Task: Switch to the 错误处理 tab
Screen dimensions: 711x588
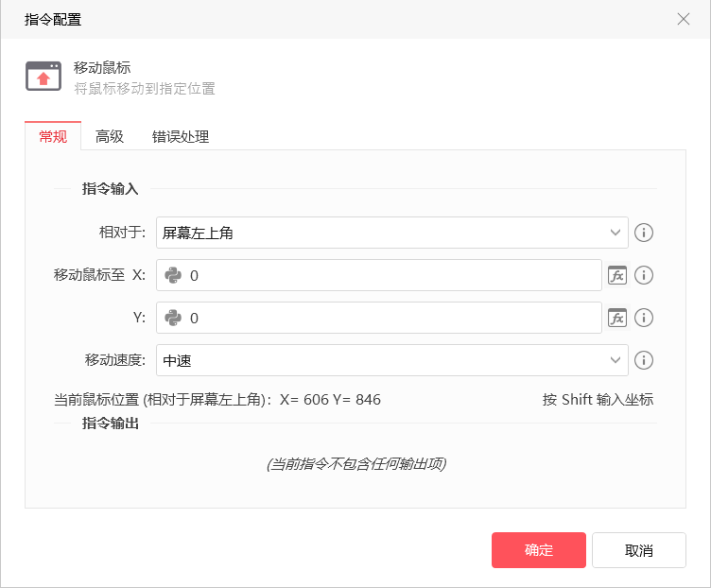Action: [181, 136]
